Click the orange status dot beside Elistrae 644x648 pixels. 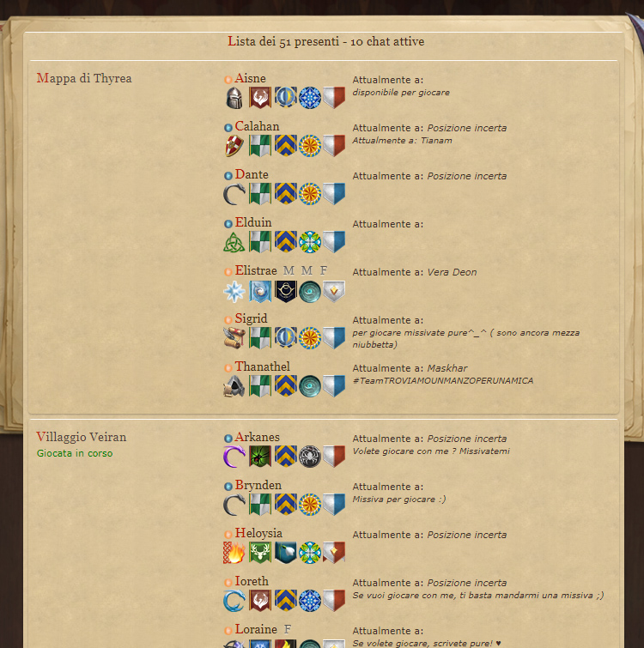(x=228, y=272)
